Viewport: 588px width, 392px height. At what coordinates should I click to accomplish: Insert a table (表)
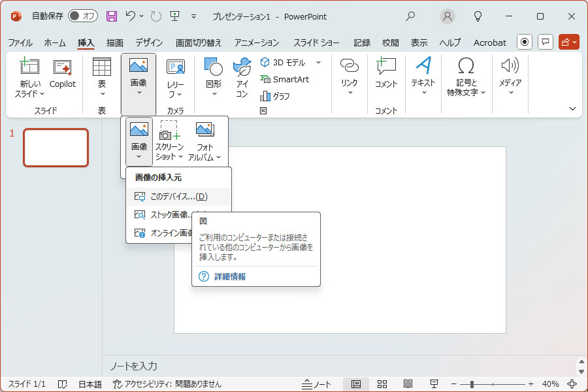coord(102,77)
